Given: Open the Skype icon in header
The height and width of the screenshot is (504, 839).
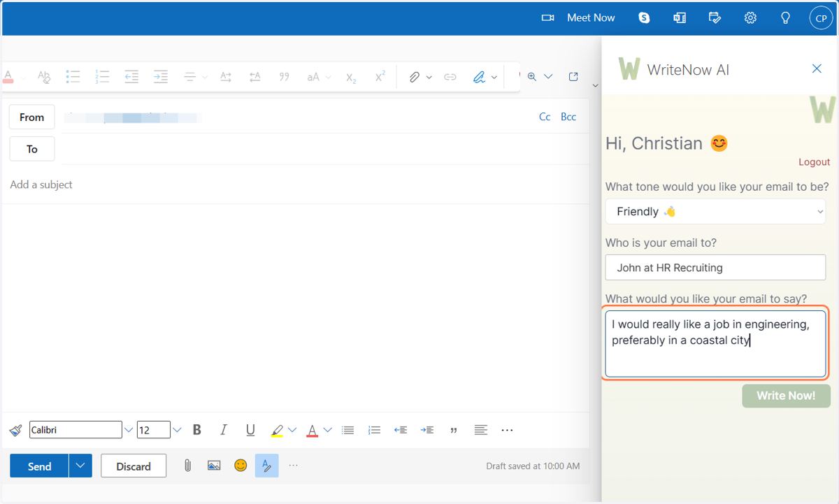Looking at the screenshot, I should point(644,18).
